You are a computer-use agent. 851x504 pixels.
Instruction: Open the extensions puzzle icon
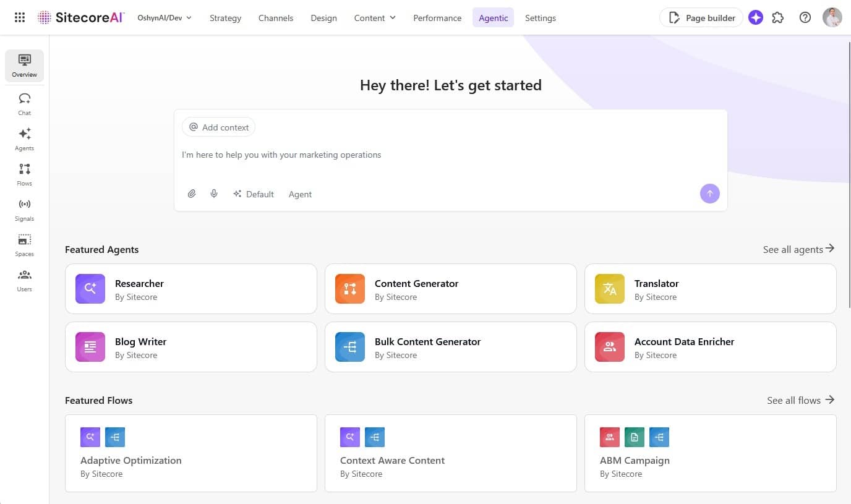point(778,17)
